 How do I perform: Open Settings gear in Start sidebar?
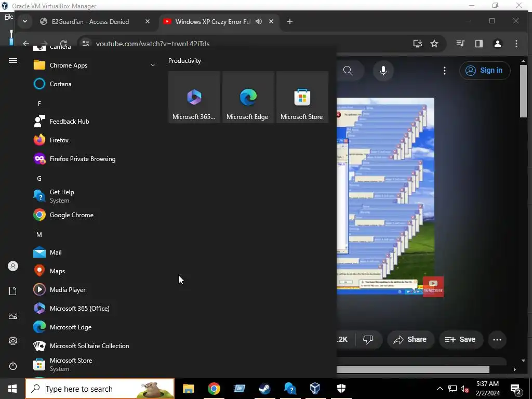[x=13, y=341]
